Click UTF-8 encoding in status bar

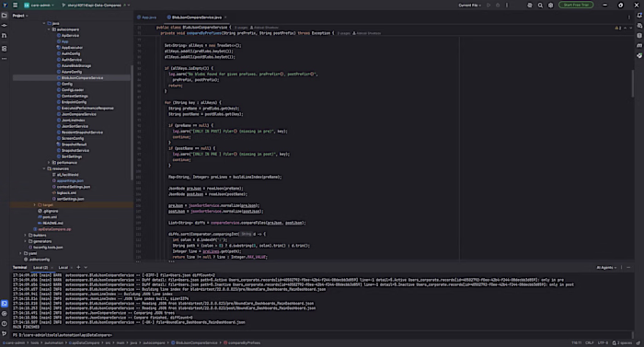click(603, 343)
